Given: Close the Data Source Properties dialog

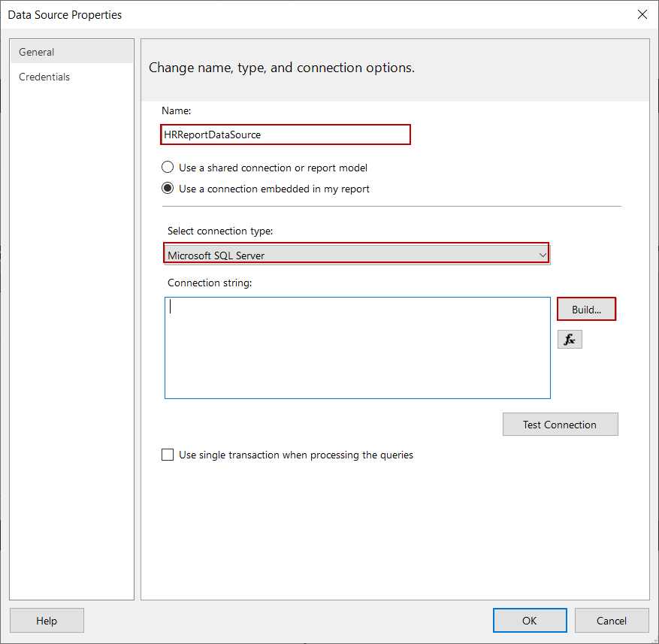Looking at the screenshot, I should pyautogui.click(x=642, y=14).
